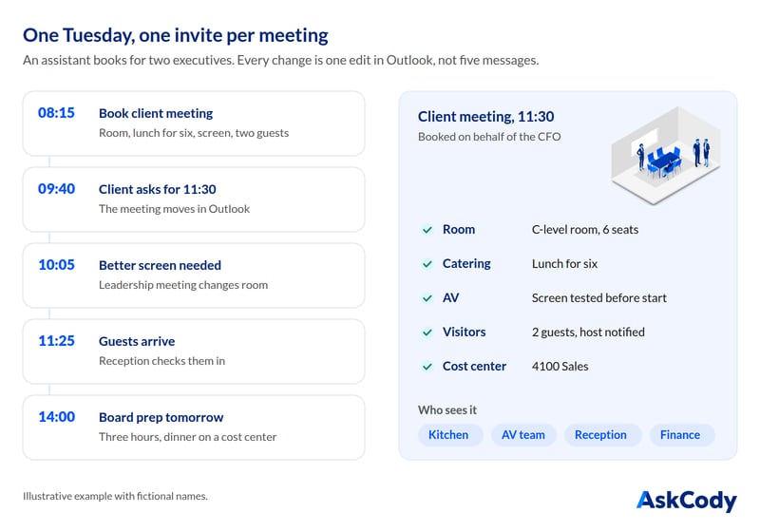Viewport: 760px width, 532px height.
Task: Click 'Leadership meeting changes room' text
Action: (x=183, y=285)
